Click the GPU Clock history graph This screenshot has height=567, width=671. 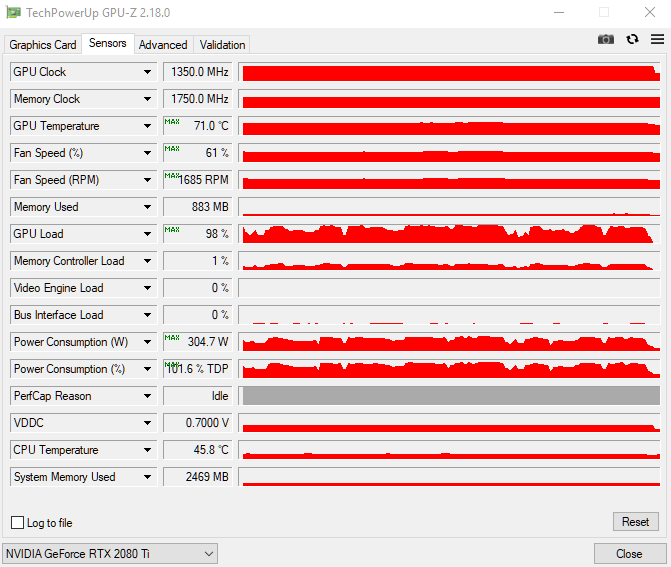pyautogui.click(x=449, y=72)
